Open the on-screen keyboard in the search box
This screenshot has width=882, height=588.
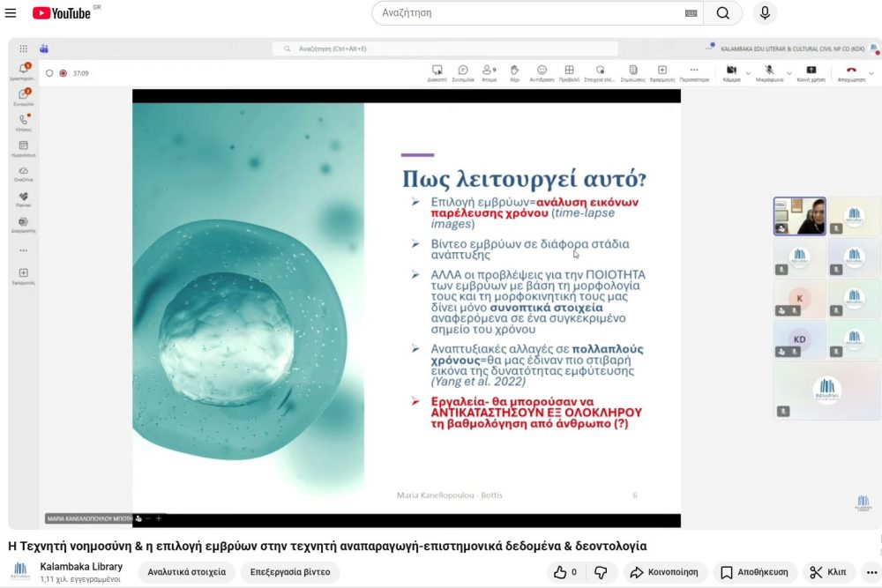click(x=691, y=13)
